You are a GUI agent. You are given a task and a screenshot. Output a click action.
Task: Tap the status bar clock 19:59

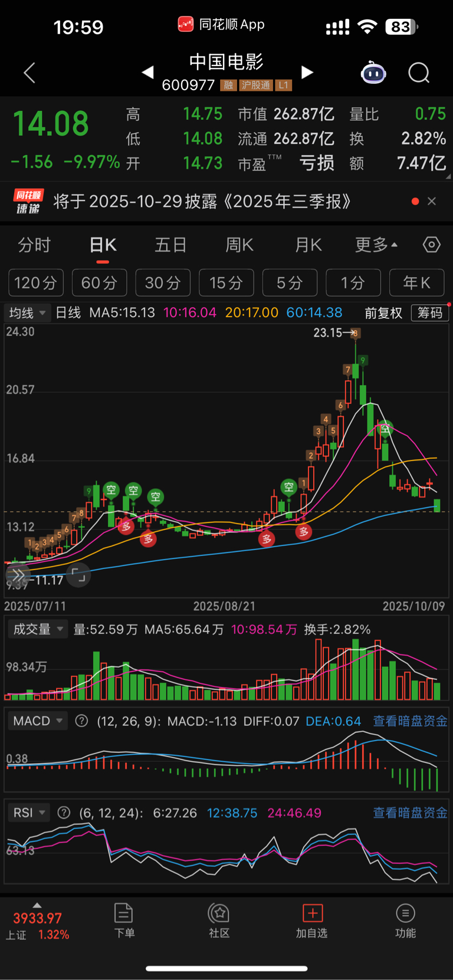tap(78, 27)
